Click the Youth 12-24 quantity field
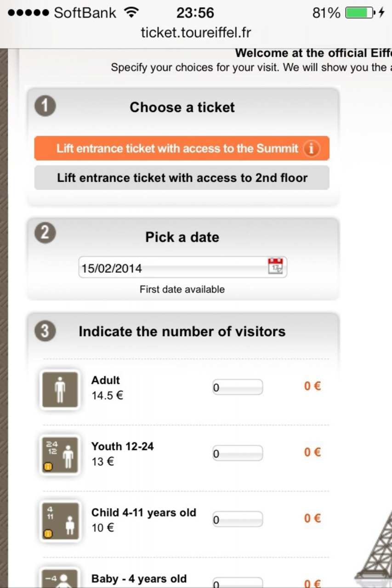 (x=237, y=453)
